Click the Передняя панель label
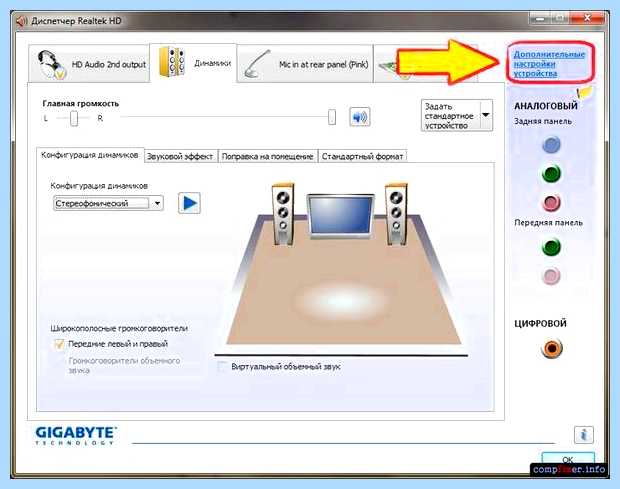The height and width of the screenshot is (489, 620). click(548, 223)
